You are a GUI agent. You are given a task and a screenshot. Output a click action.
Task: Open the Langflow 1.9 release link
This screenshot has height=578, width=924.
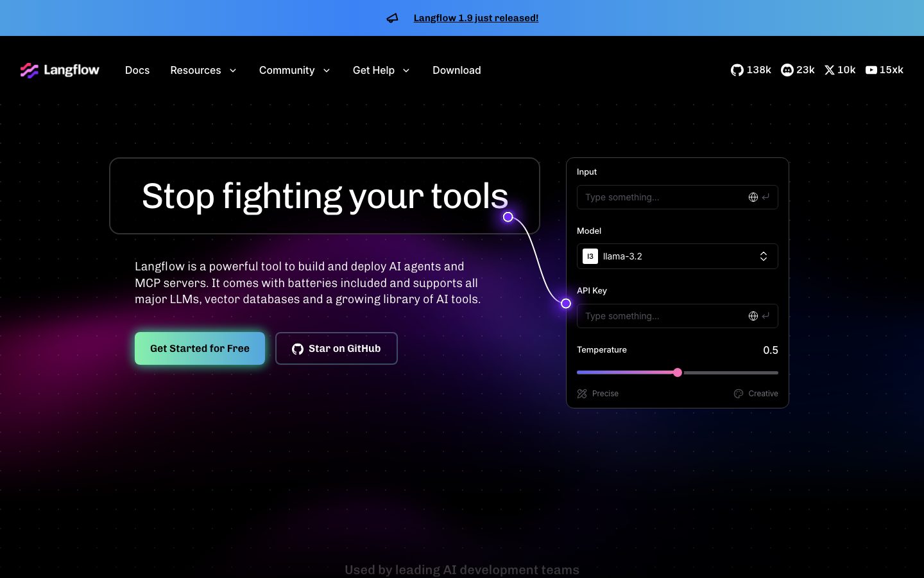click(x=475, y=18)
